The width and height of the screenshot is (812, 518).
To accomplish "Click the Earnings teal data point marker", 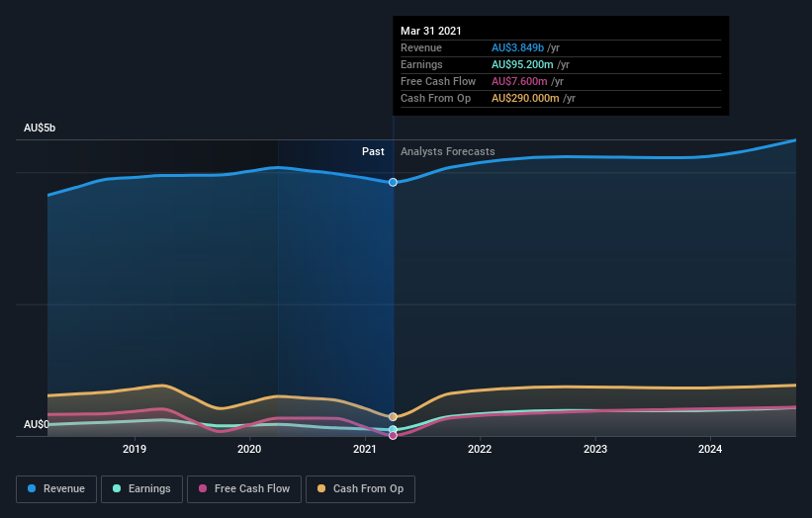I will [x=393, y=429].
